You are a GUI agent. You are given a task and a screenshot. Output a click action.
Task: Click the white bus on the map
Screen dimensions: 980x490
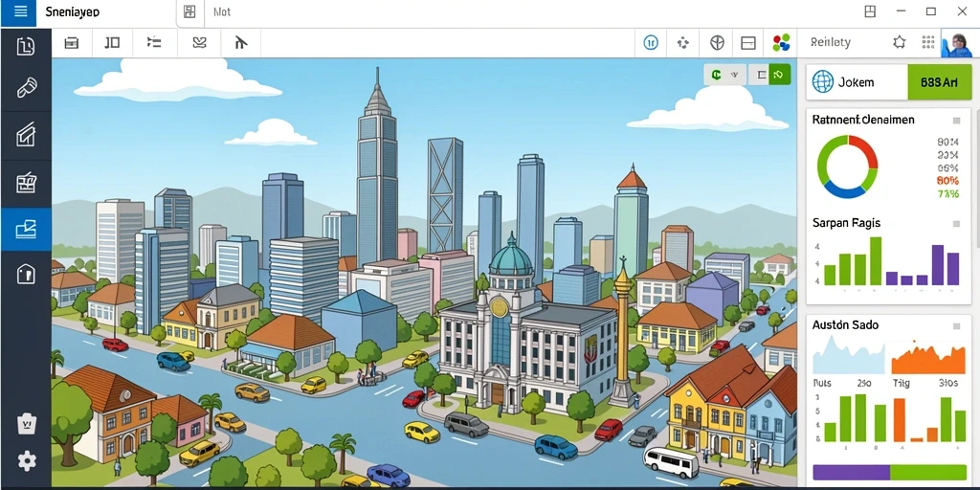click(671, 462)
